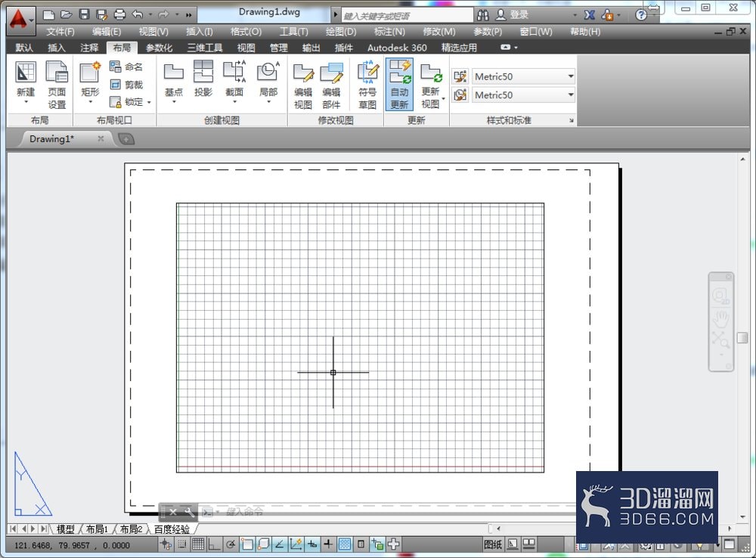Switch to the Autodesk 360 ribbon tab

[397, 48]
